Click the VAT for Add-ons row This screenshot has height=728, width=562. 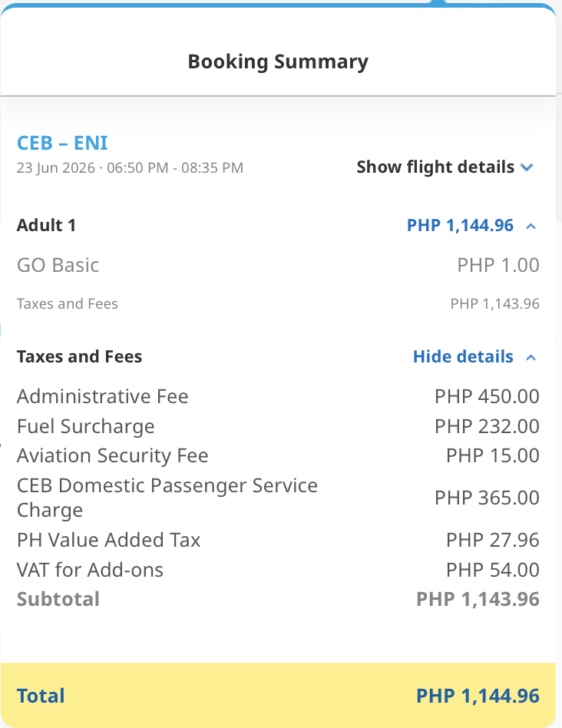click(278, 570)
